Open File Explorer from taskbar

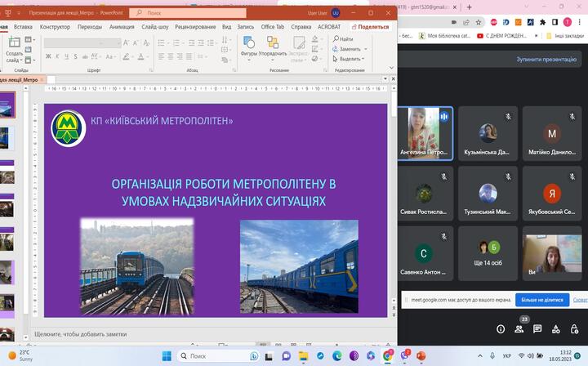point(303,356)
